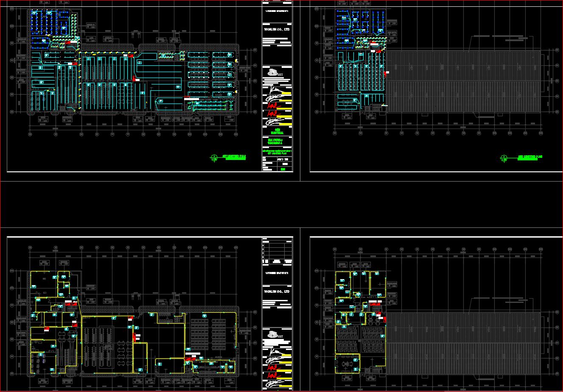
Task: Select the green 2ND LIGHTING PLAN title
Action: (x=530, y=157)
